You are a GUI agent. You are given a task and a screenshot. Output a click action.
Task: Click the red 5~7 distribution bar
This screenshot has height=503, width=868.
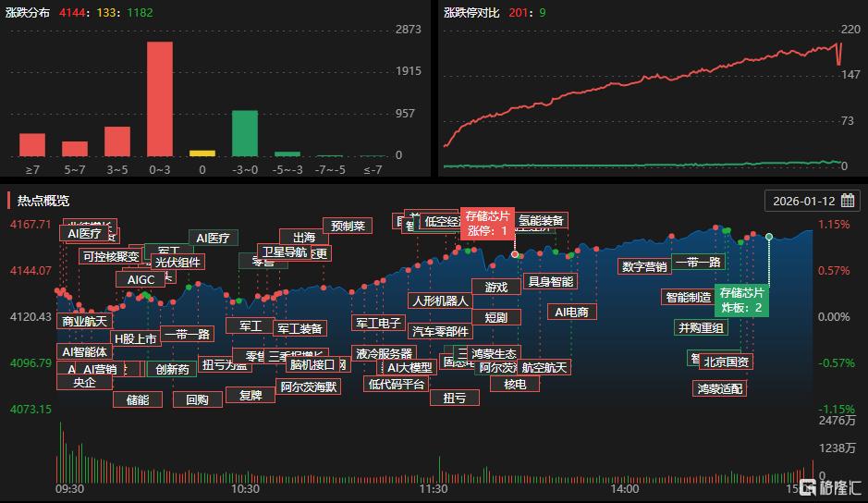pos(75,149)
